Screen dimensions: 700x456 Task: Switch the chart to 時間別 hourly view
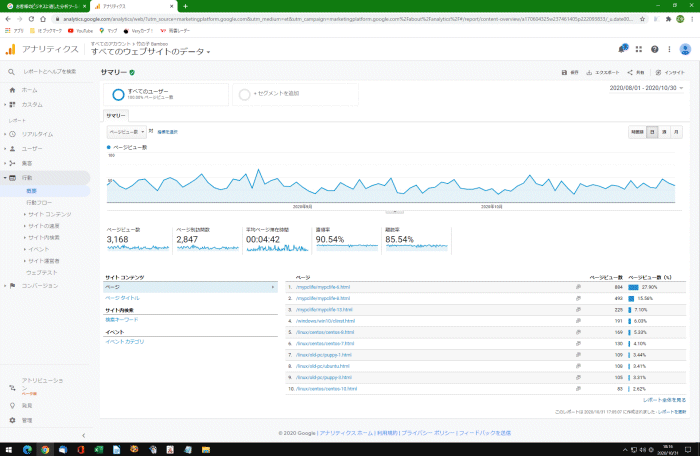[x=637, y=131]
